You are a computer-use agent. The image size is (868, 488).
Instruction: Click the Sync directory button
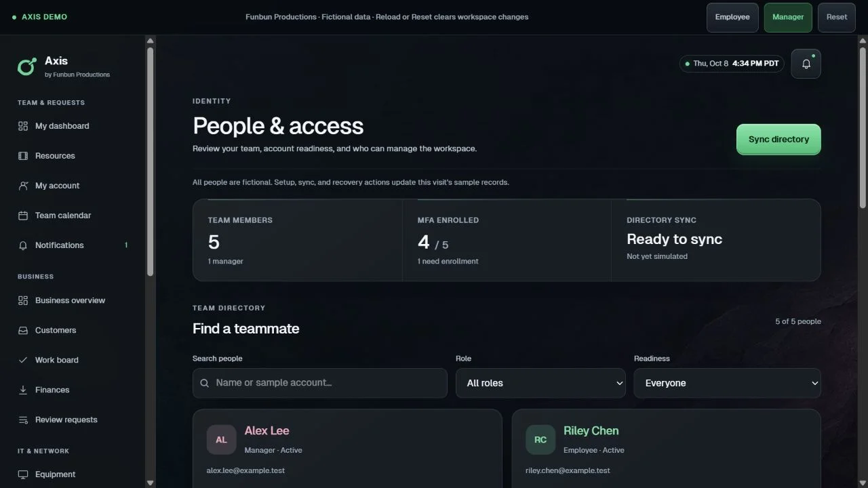tap(778, 139)
